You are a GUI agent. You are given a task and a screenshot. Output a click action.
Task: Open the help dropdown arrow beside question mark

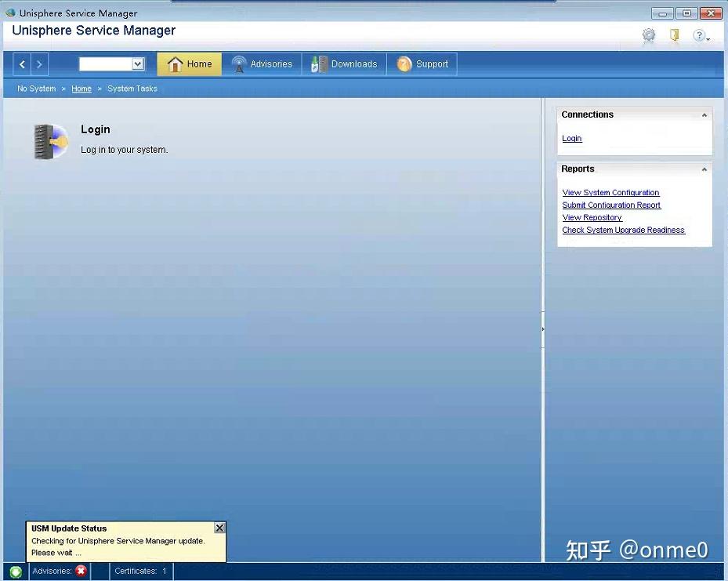pyautogui.click(x=710, y=39)
